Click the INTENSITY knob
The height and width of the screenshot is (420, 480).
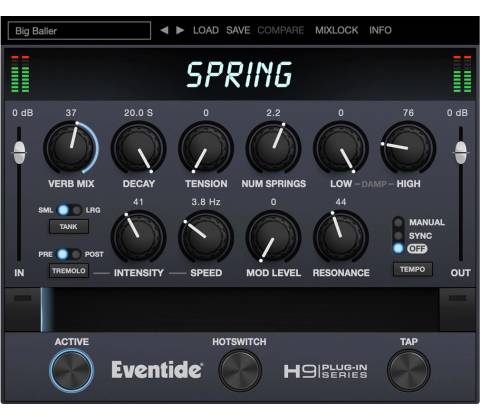139,237
